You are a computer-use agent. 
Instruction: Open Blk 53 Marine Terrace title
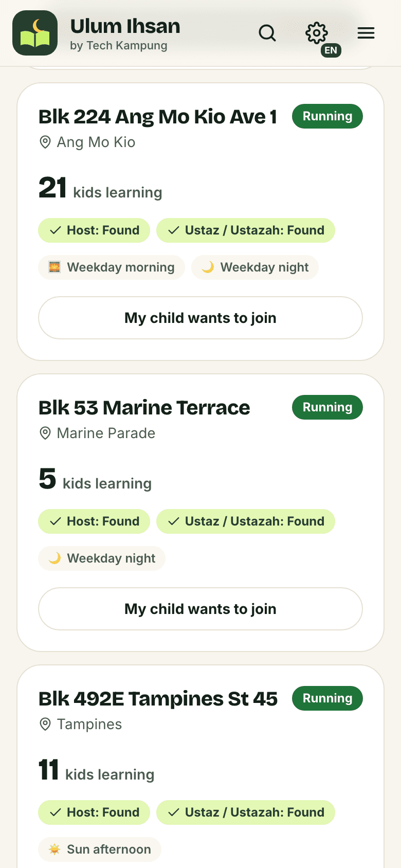pos(144,408)
